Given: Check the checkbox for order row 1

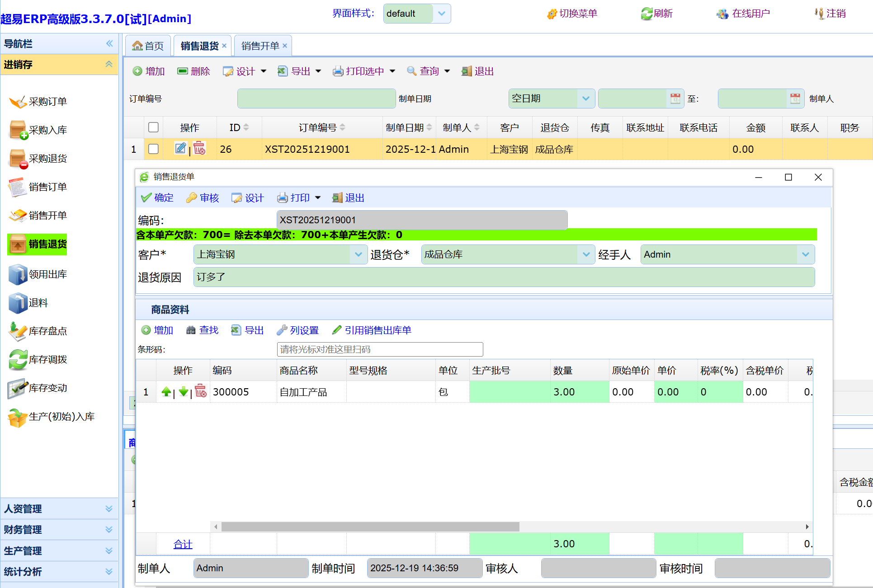Looking at the screenshot, I should tap(153, 149).
